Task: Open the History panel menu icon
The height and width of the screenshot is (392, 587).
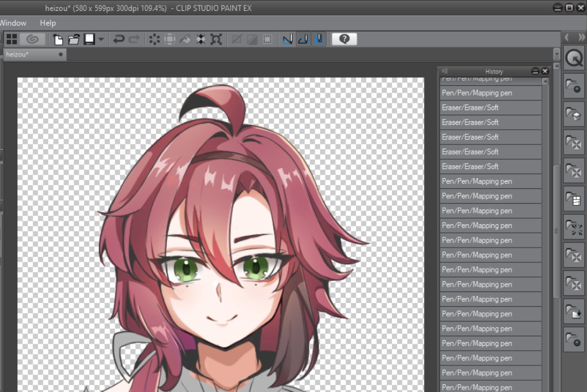Action: [x=445, y=71]
